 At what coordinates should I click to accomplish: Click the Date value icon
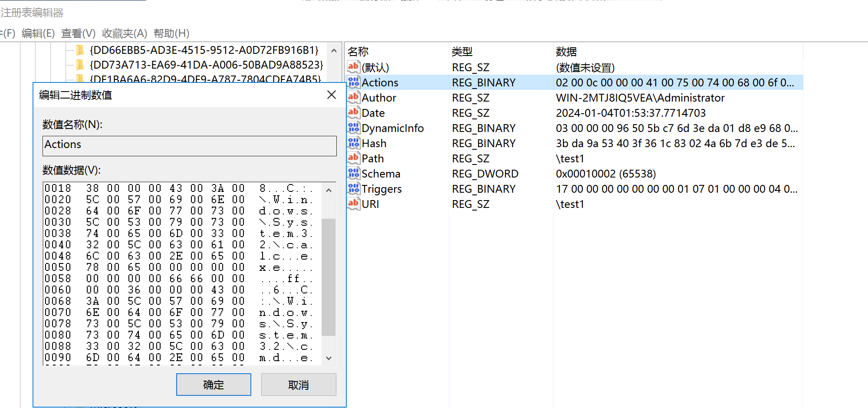[x=354, y=112]
